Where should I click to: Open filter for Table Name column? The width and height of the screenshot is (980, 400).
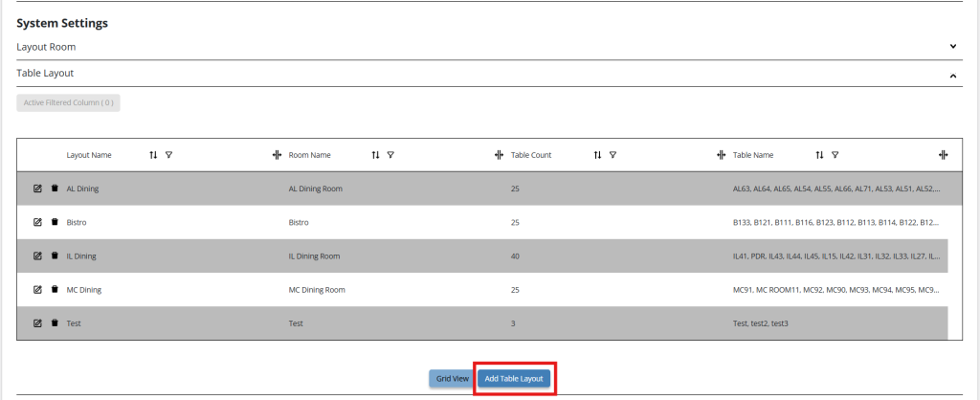click(835, 155)
